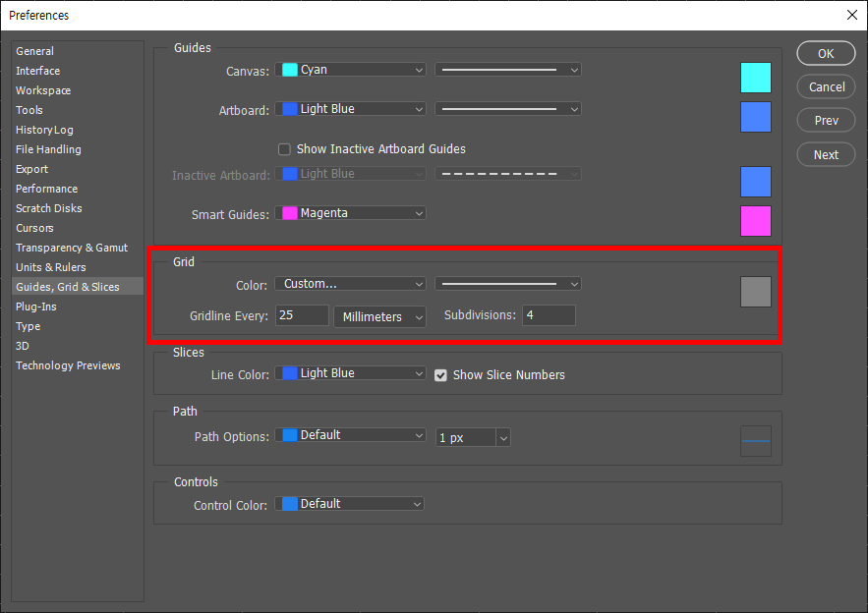Click the cyan Canvas guide color swatch

tap(756, 78)
